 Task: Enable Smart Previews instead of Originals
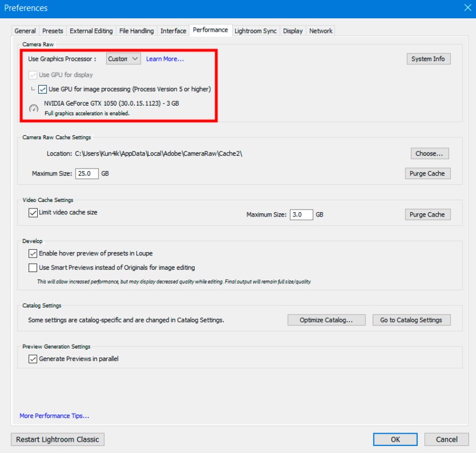click(33, 268)
